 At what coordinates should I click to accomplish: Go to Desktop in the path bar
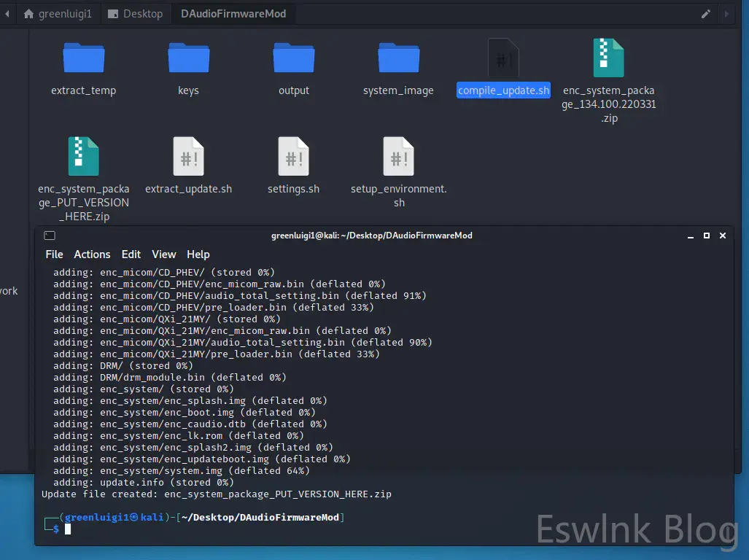click(x=135, y=14)
